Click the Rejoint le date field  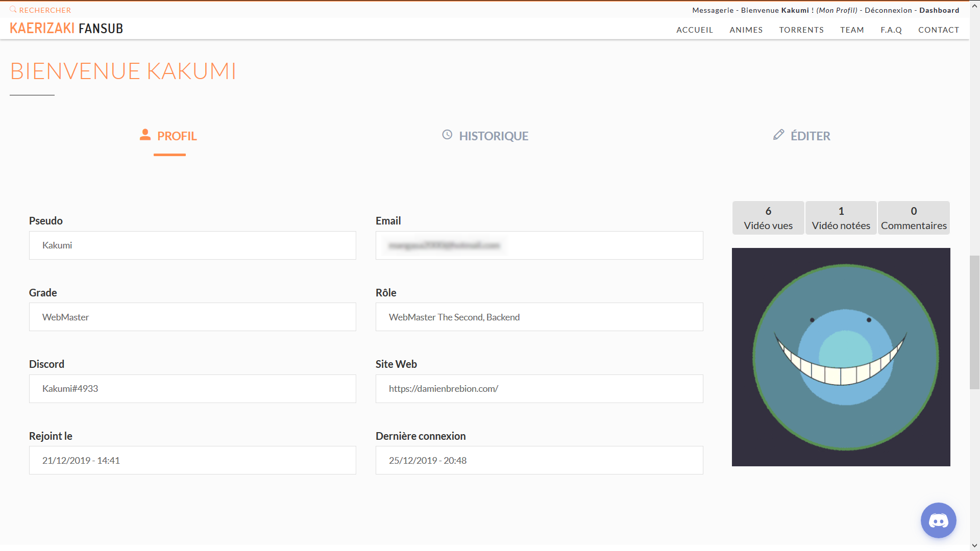click(x=192, y=460)
